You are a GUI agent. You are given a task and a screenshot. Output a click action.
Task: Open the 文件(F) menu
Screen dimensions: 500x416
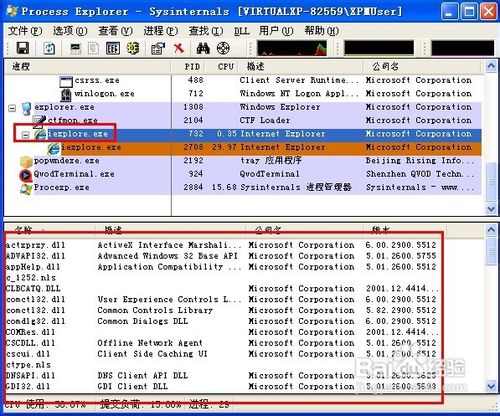(x=25, y=31)
